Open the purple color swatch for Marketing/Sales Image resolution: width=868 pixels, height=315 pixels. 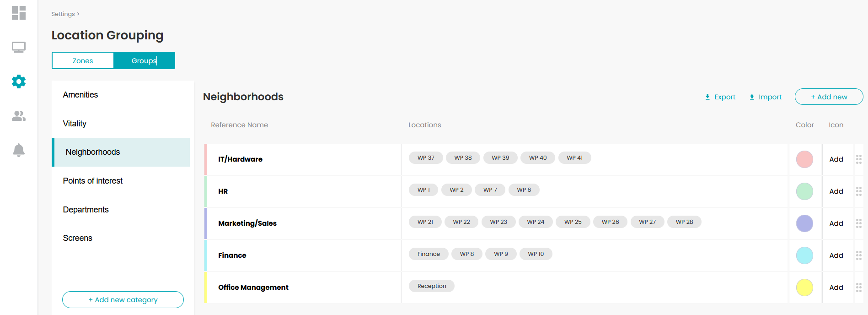[x=804, y=223]
